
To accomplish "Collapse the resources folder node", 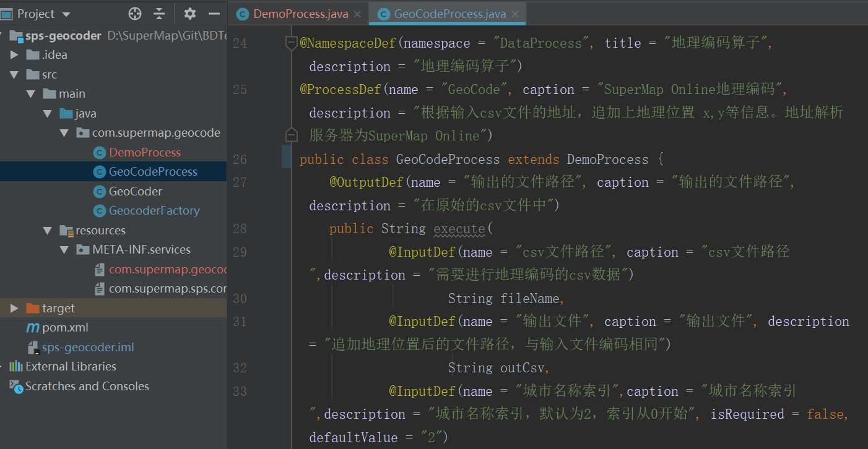I will [48, 231].
